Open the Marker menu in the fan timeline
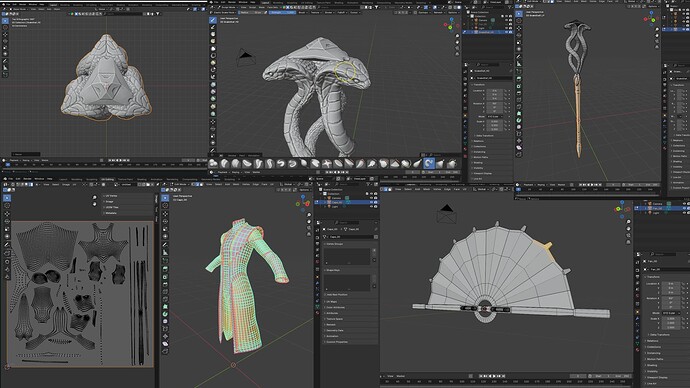Viewport: 690px width, 388px height. coord(400,376)
